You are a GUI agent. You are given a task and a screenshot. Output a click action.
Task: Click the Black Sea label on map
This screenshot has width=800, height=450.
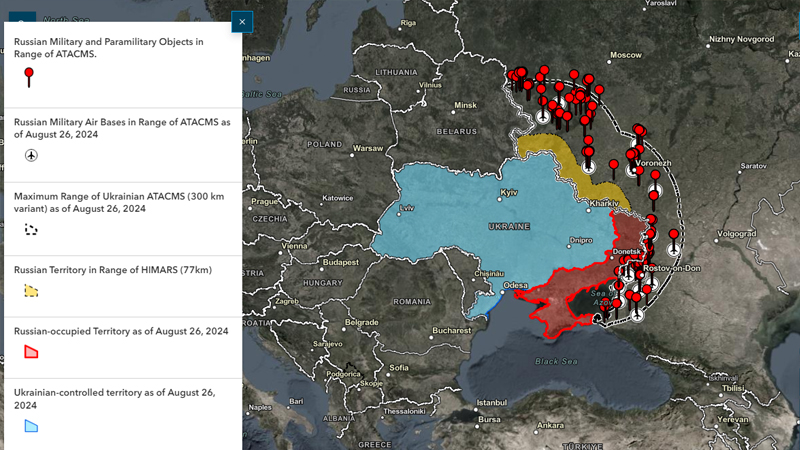(x=556, y=361)
